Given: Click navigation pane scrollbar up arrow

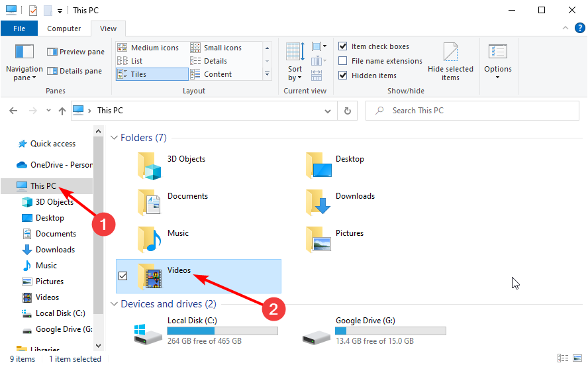Looking at the screenshot, I should [x=98, y=132].
